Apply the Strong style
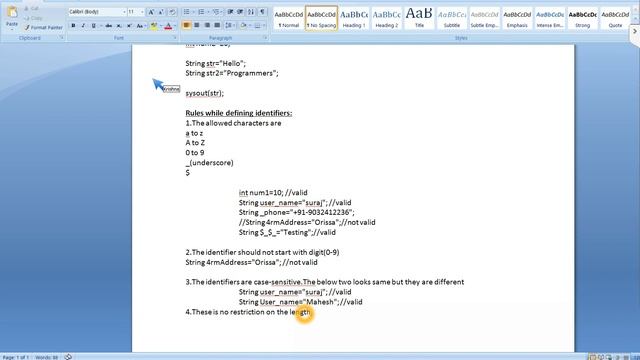 tap(582, 18)
